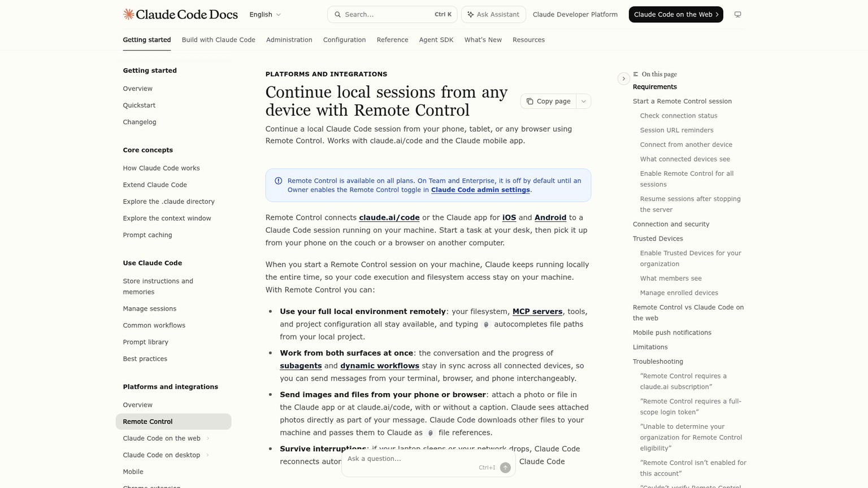Jump to Start a Remote Control session
This screenshot has width=868, height=488.
click(682, 102)
